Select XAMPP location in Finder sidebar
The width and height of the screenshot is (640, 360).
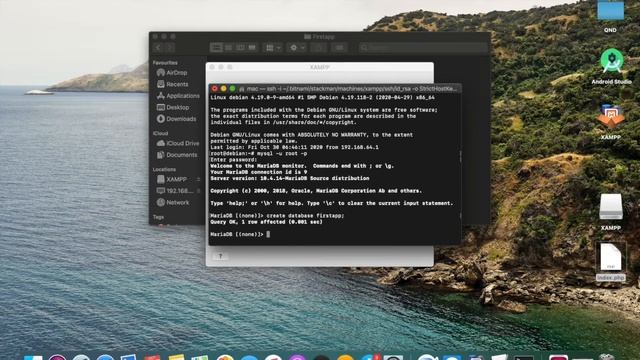pos(172,179)
